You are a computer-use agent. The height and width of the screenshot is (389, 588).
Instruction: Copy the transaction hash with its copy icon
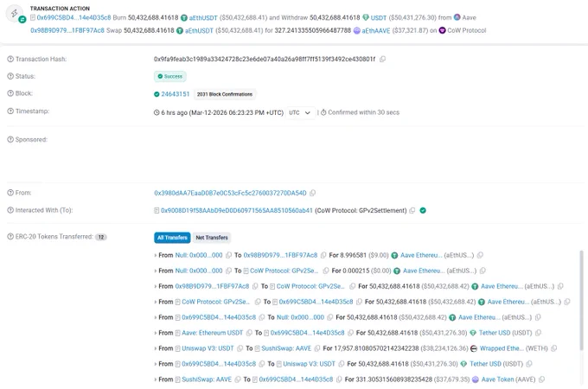pyautogui.click(x=382, y=59)
